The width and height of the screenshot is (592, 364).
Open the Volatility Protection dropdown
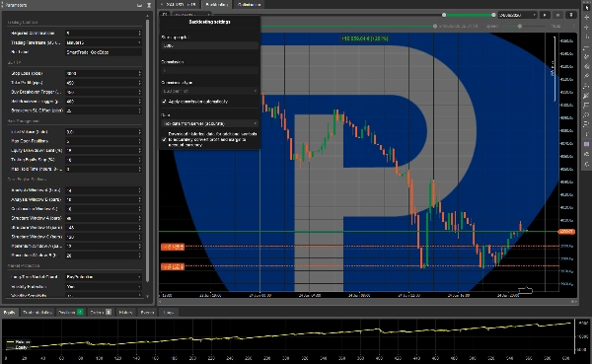(x=104, y=287)
